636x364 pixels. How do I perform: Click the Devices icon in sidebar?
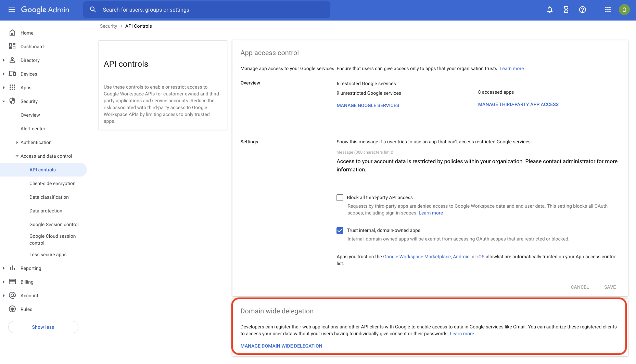click(x=12, y=74)
